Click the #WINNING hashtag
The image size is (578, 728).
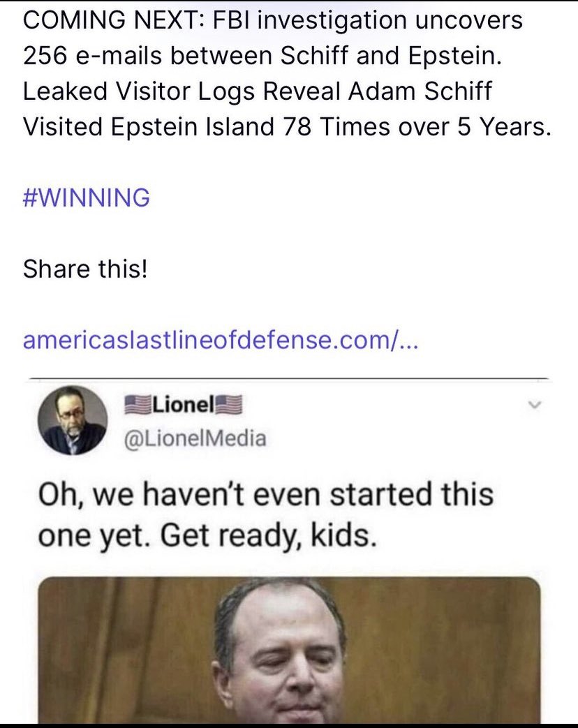tap(87, 198)
